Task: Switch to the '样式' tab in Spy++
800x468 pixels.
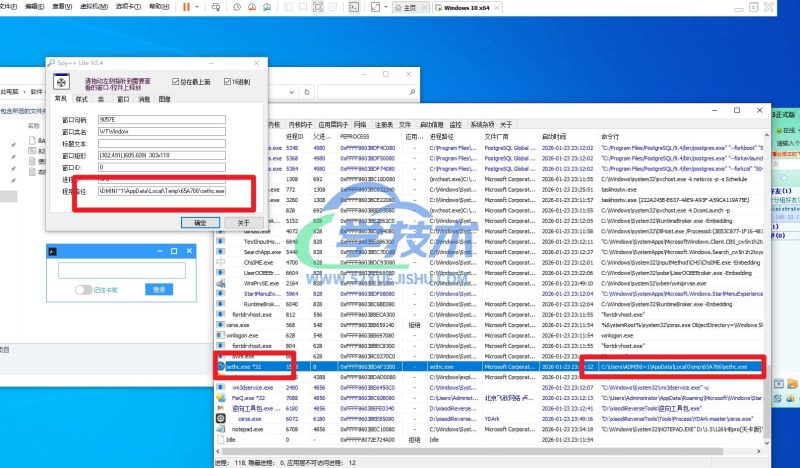Action: [x=82, y=99]
